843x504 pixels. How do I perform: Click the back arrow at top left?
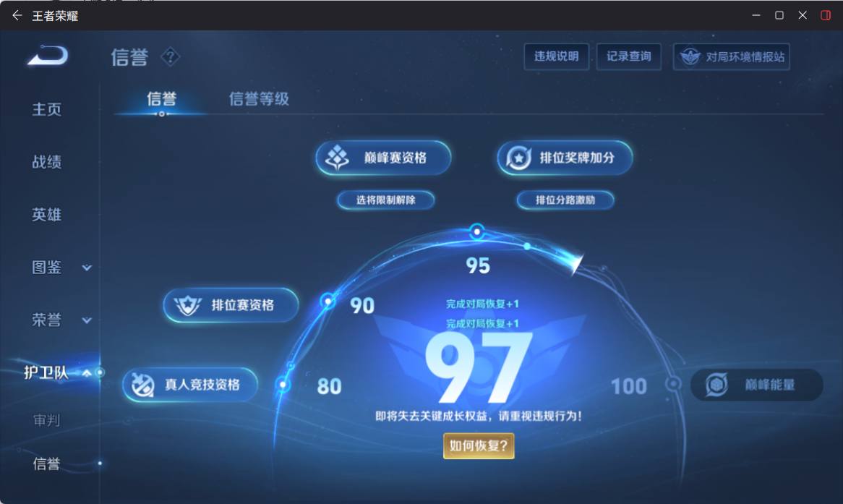[x=16, y=14]
